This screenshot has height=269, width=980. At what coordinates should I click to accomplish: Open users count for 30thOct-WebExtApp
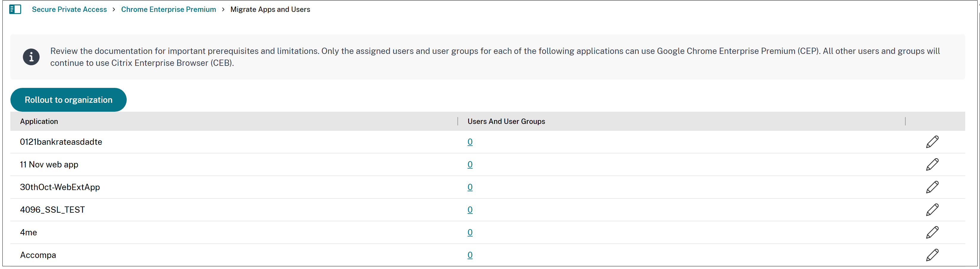tap(470, 187)
